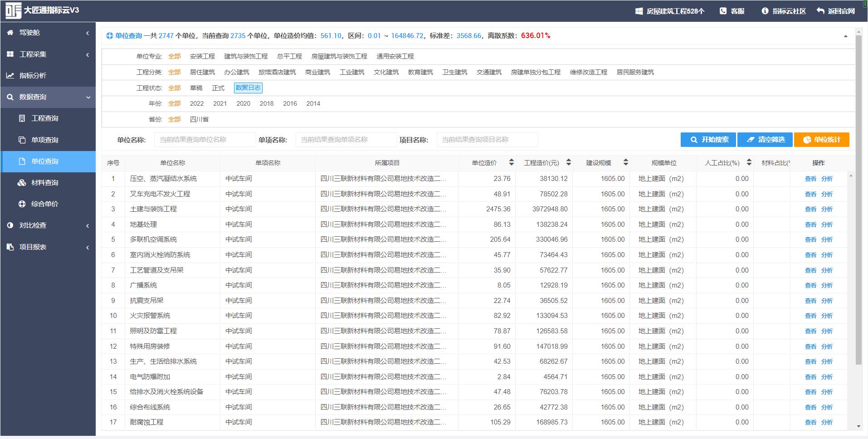Viewport: 868px width, 439px height.
Task: Click the 项目报表 file icon
Action: [10, 247]
